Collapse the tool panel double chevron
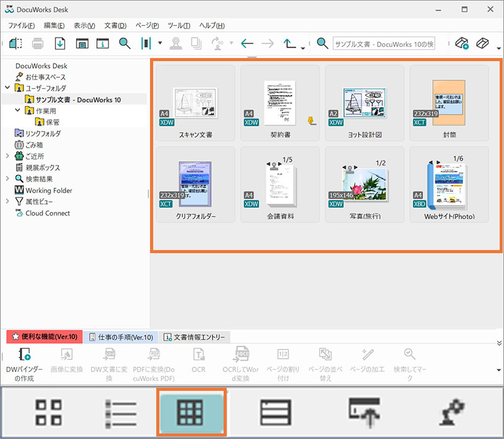 tap(499, 343)
